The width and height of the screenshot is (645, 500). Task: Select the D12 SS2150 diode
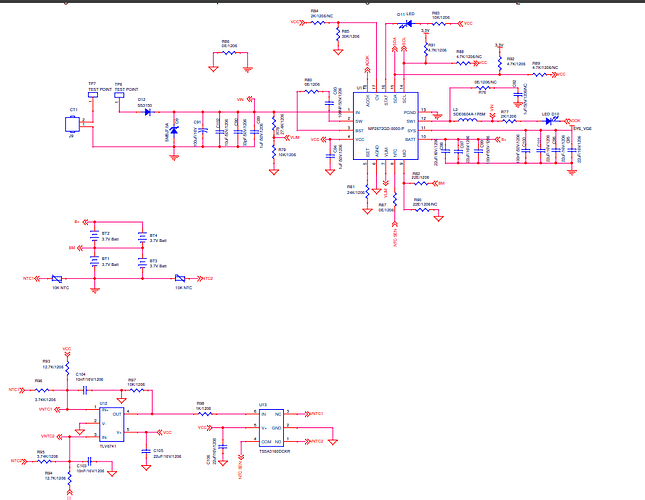(146, 113)
